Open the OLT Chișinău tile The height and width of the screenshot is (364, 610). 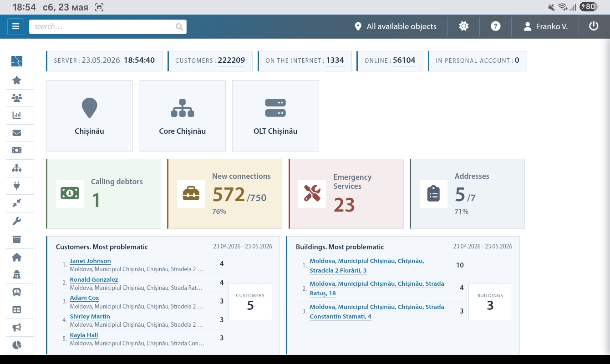click(275, 116)
